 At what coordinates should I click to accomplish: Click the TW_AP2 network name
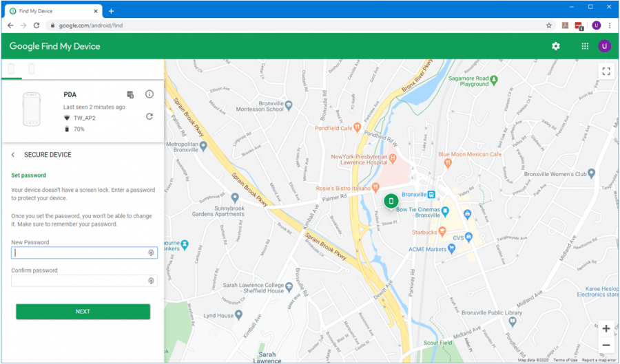point(85,118)
